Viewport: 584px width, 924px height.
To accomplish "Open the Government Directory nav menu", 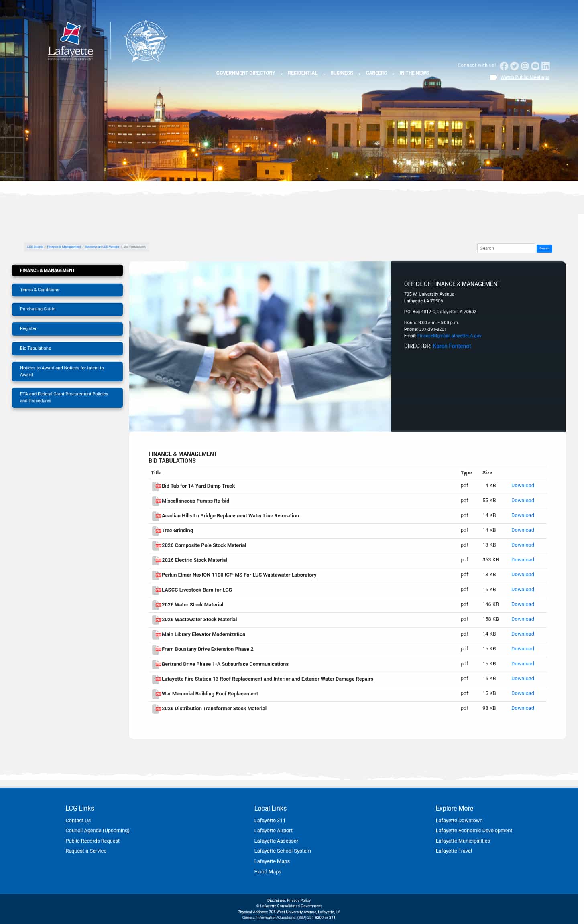I will [x=246, y=73].
